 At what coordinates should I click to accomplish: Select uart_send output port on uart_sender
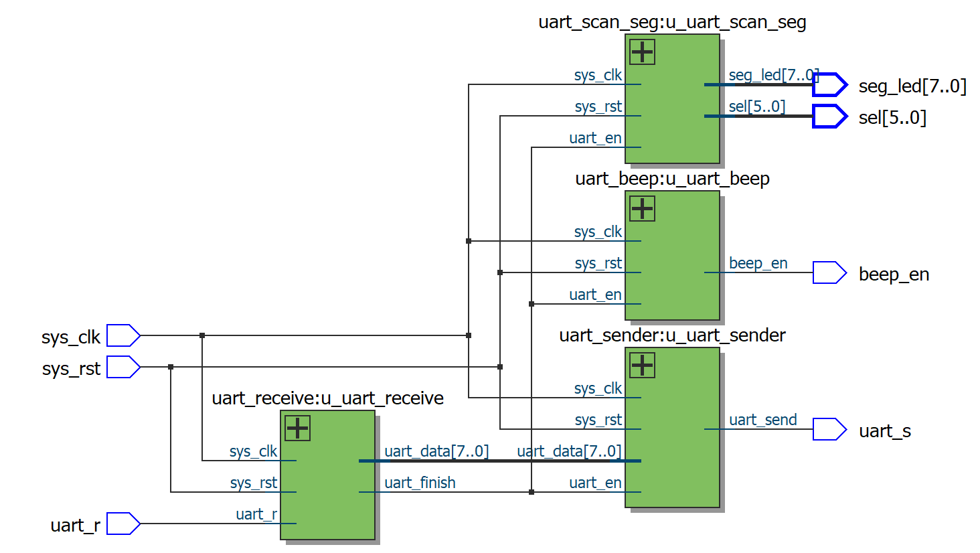[x=762, y=420]
